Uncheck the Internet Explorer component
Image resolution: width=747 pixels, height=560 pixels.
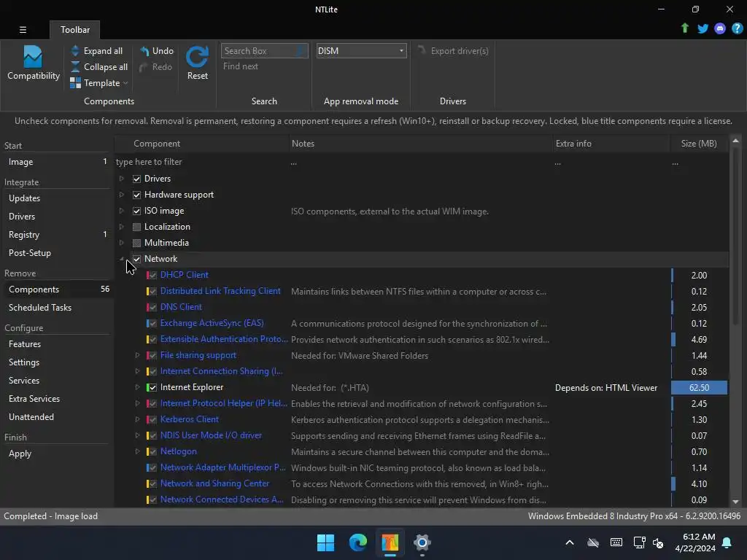point(152,388)
